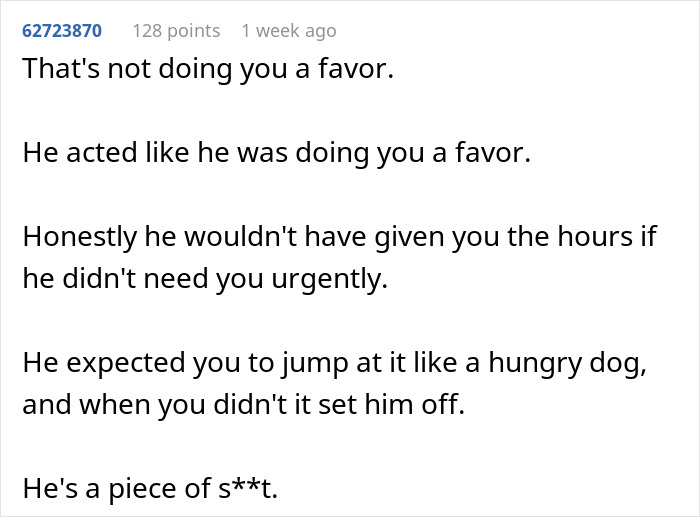Open the user profile 62723870
Screen dimensions: 700x517
click(x=62, y=31)
